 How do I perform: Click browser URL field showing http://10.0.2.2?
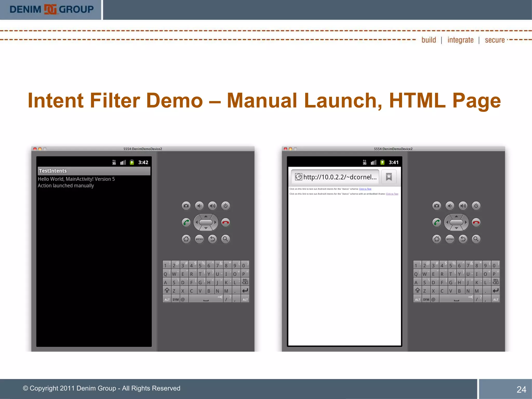point(335,177)
